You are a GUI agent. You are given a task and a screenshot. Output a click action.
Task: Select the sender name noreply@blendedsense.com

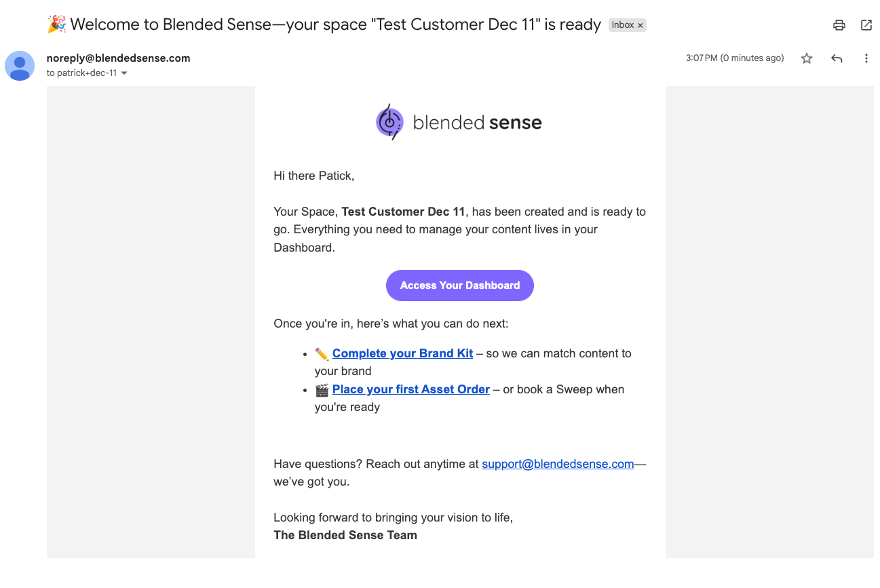pyautogui.click(x=118, y=58)
